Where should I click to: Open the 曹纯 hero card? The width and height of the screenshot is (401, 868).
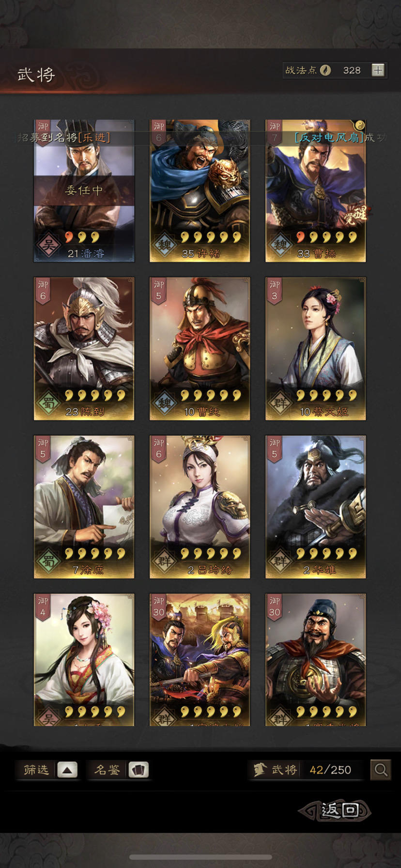200,349
